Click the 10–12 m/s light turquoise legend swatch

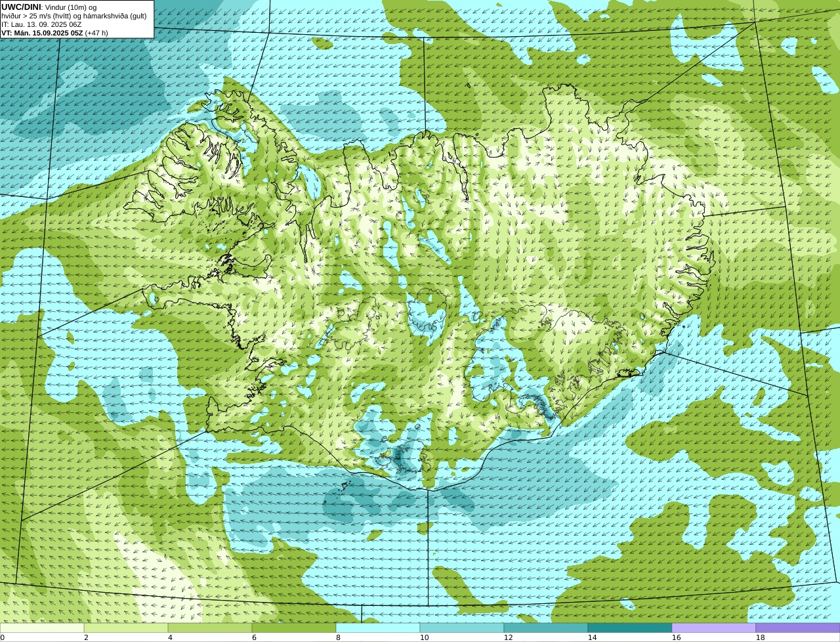click(462, 628)
